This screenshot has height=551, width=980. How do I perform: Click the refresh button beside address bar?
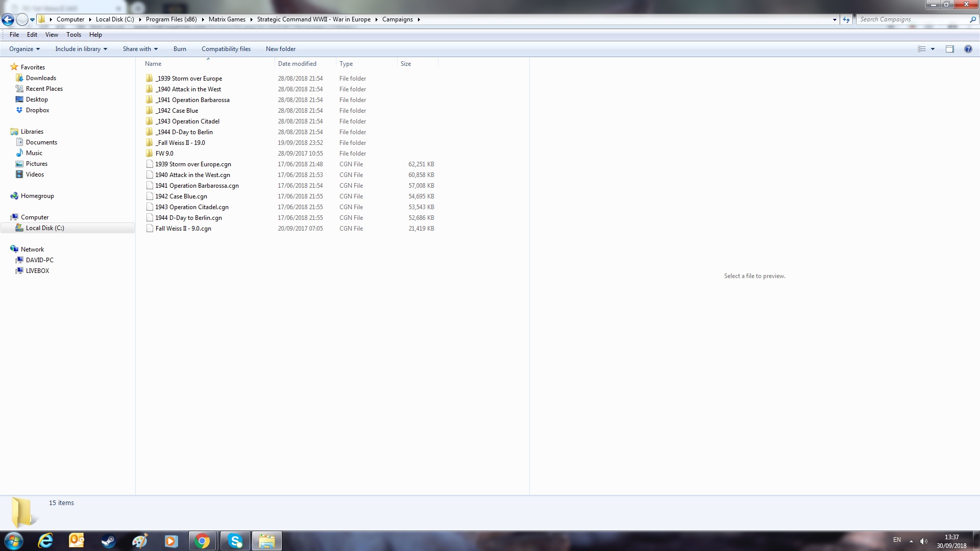click(x=846, y=19)
